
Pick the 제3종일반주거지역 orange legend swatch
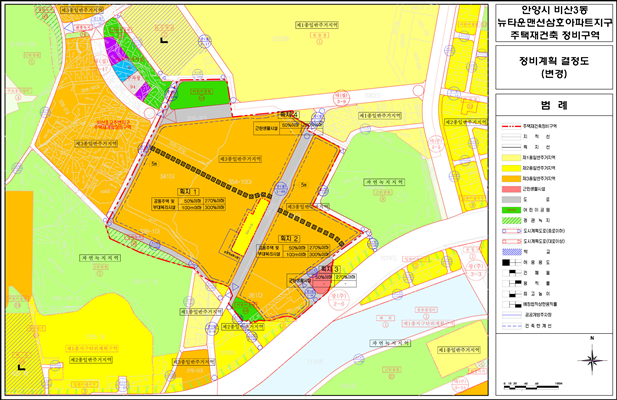[508, 177]
